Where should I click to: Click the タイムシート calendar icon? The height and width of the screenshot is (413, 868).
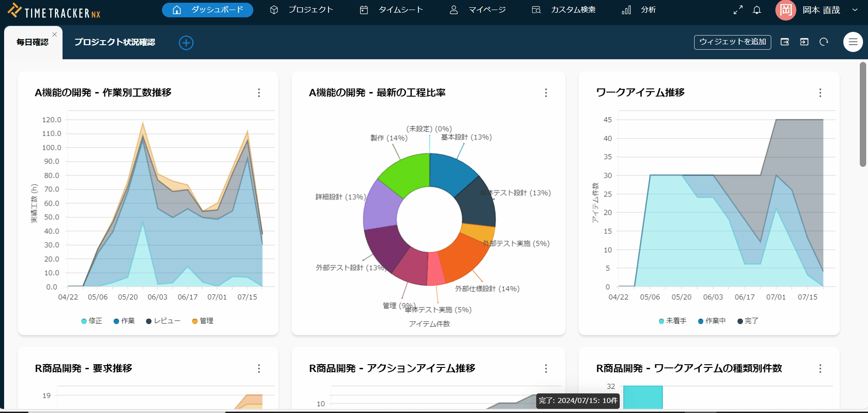tap(364, 10)
